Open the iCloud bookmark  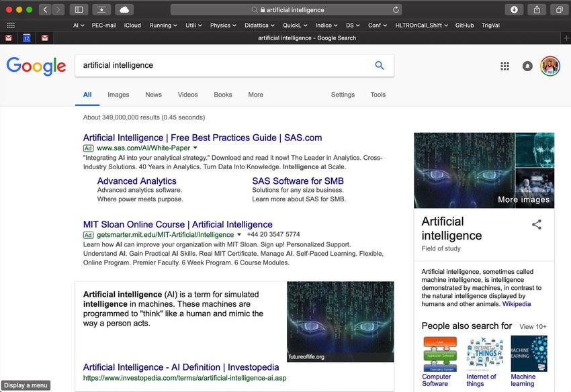132,25
